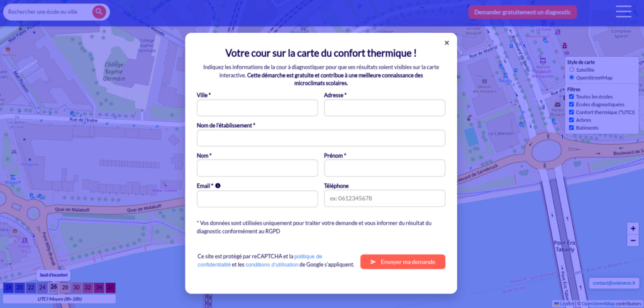Disable the Batiments filter
This screenshot has width=644, height=308.
point(571,128)
